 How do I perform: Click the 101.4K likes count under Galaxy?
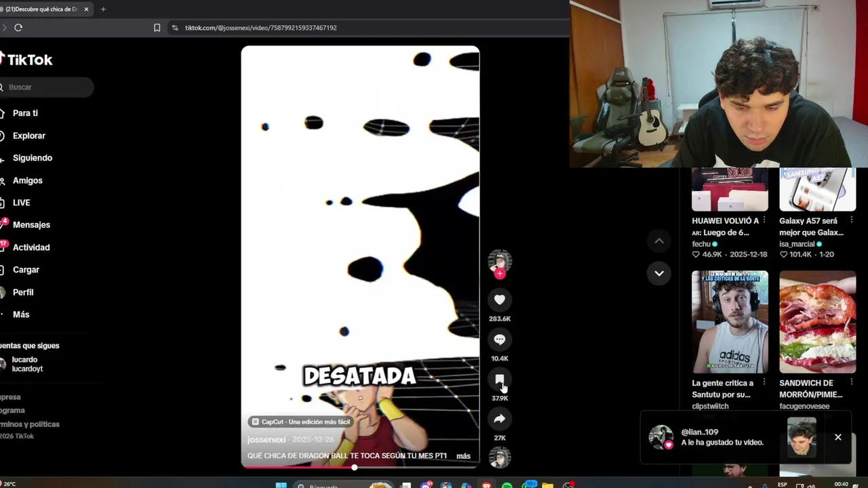pos(796,255)
